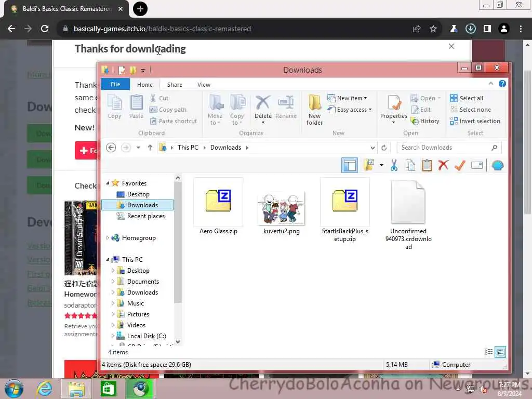Select the Aero Glass.zip file
The image size is (532, 399).
tap(219, 206)
